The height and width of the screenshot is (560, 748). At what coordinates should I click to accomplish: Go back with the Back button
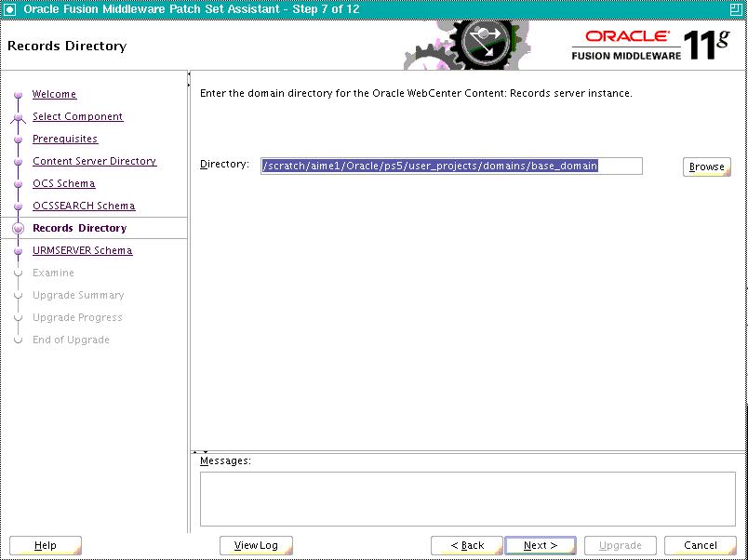(x=467, y=545)
